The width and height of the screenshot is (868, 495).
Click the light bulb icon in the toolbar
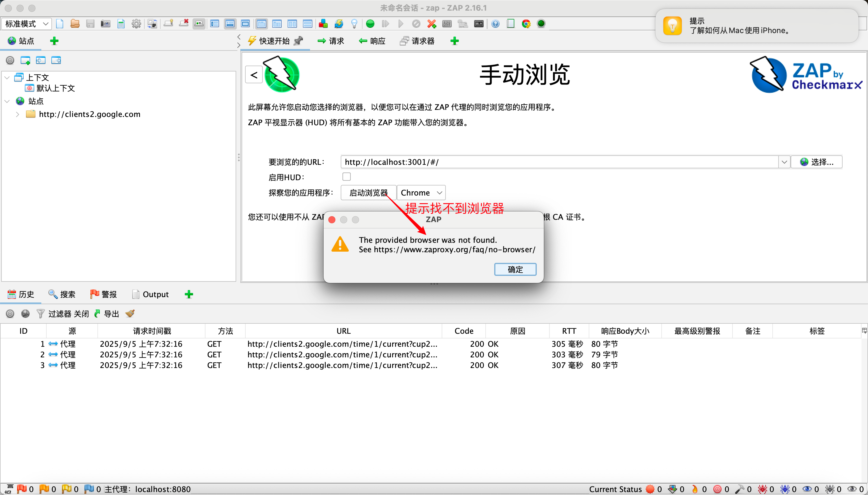tap(354, 24)
